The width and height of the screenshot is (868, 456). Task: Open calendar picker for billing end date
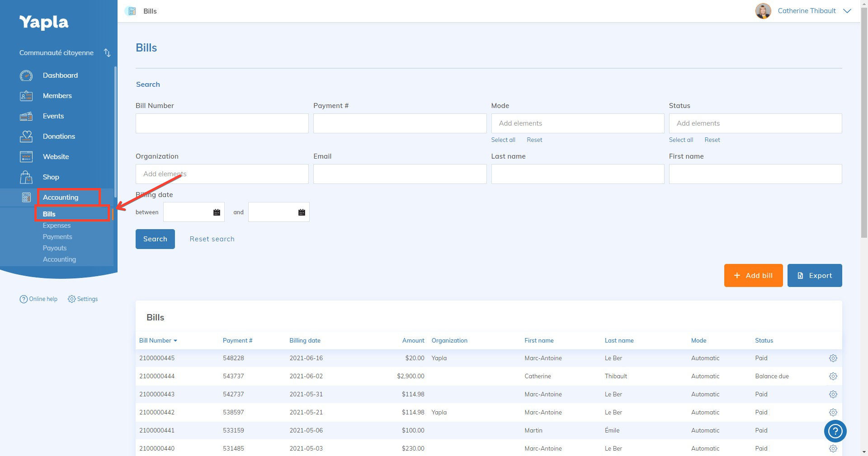click(x=302, y=212)
